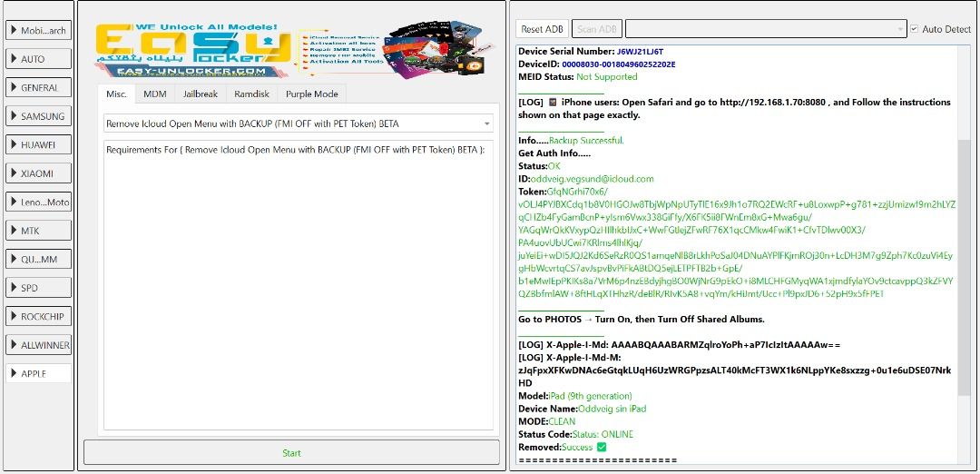Expand the ROCKCHIP sidebar section

pos(38,316)
